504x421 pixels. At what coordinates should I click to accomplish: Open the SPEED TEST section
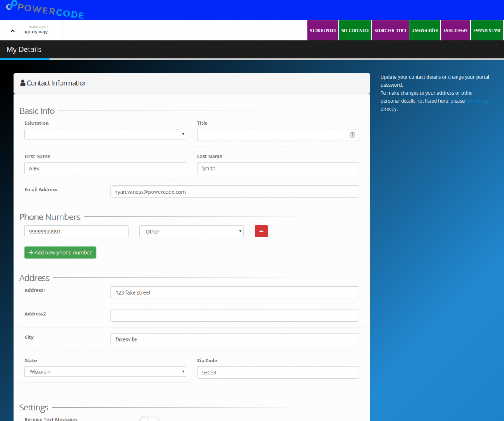[x=455, y=30]
